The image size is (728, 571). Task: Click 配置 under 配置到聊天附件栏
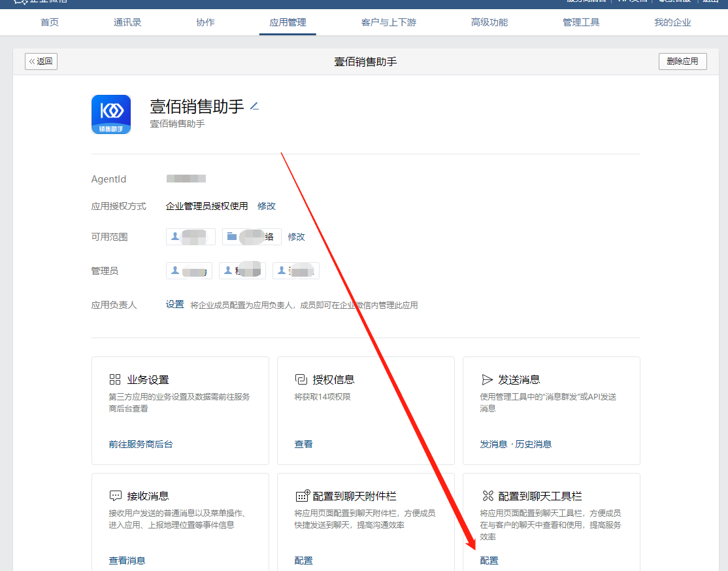pos(304,561)
